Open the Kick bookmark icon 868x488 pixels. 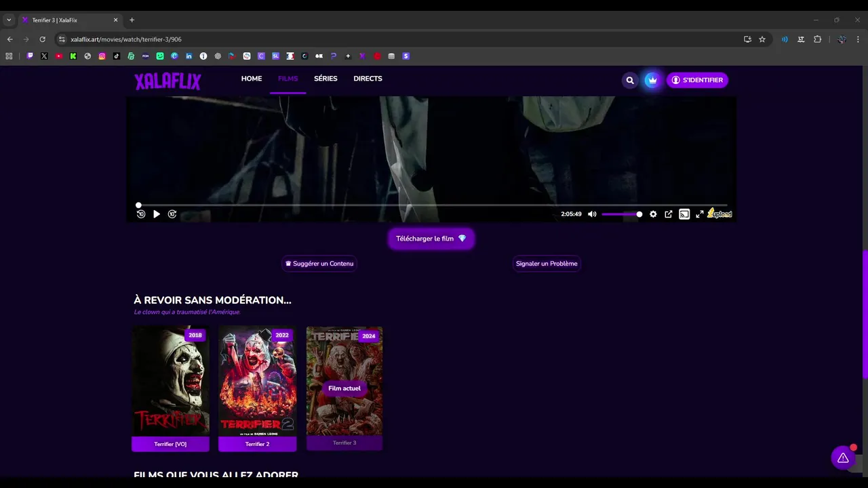(73, 56)
